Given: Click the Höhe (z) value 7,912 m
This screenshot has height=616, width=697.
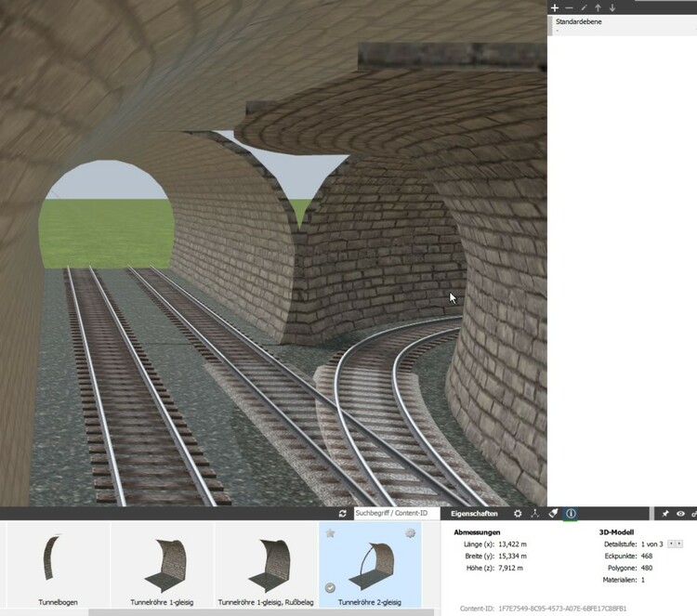Looking at the screenshot, I should [x=511, y=568].
